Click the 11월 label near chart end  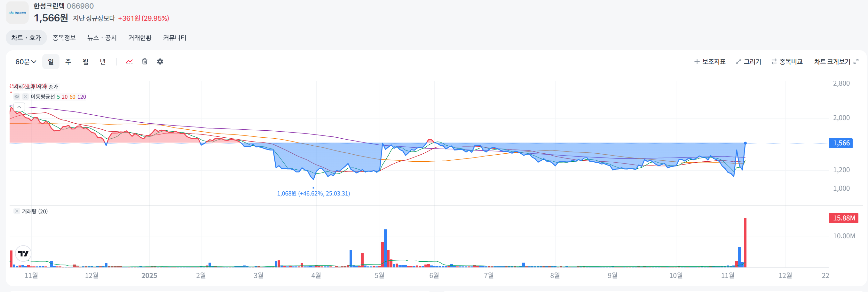coord(728,275)
